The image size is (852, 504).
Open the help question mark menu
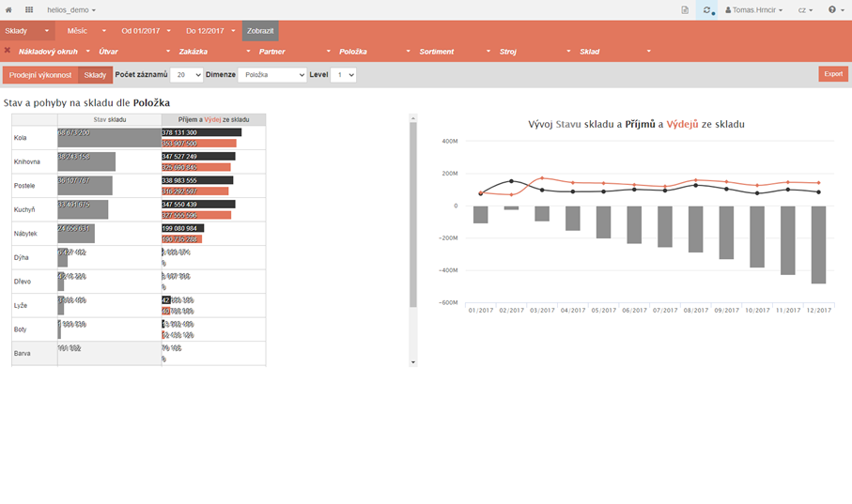pyautogui.click(x=834, y=9)
